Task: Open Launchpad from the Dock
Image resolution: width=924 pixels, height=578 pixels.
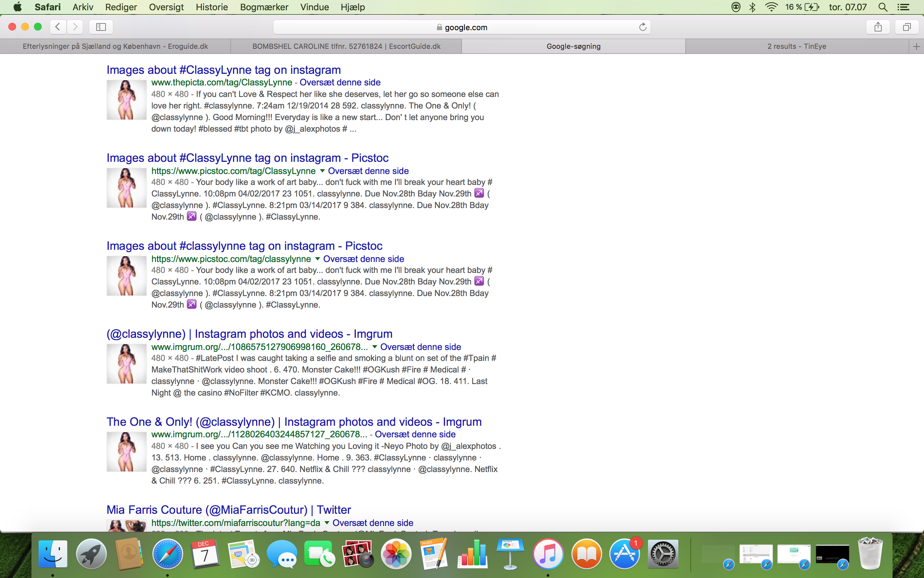Action: [x=91, y=554]
